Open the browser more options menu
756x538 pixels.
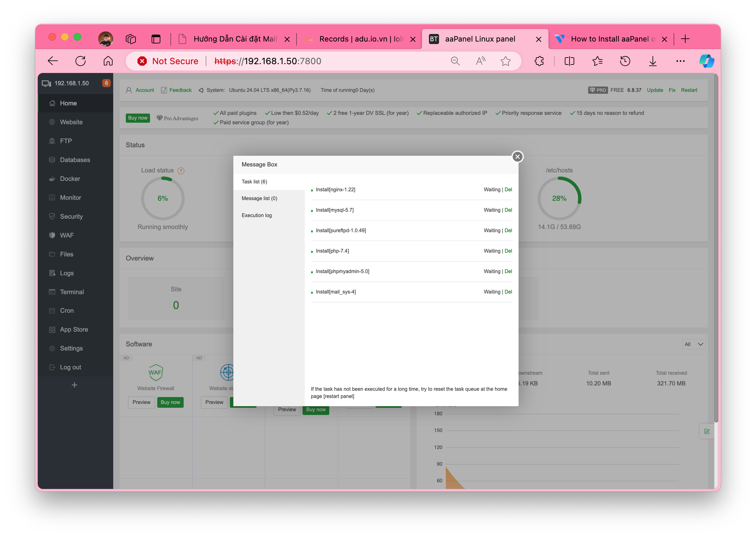pos(680,61)
